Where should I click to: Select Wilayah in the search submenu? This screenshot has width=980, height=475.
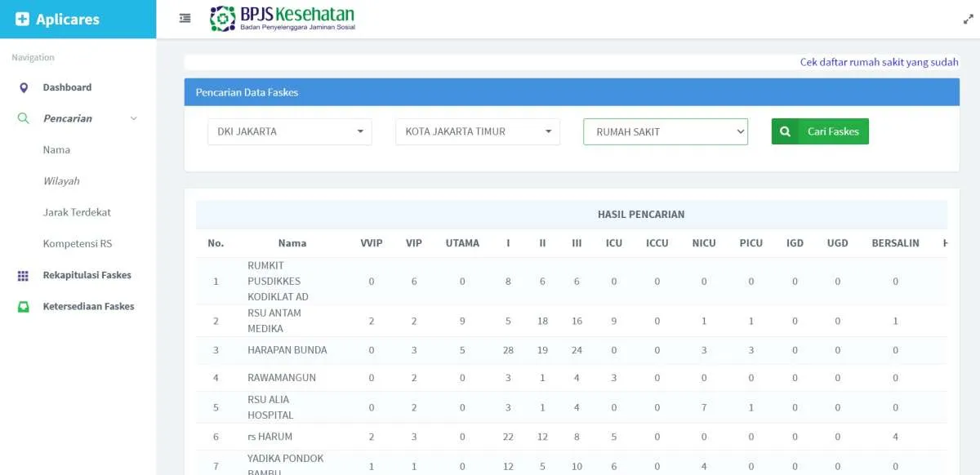coord(61,181)
